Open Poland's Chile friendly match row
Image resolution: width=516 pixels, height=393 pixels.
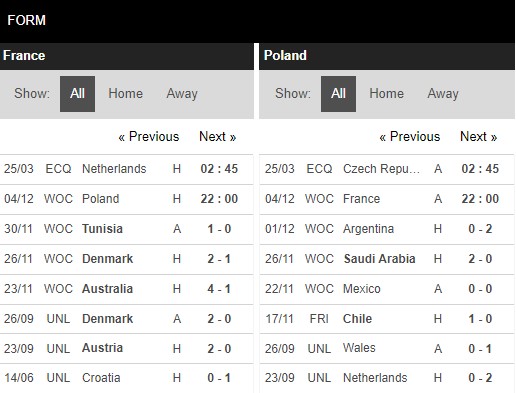[x=387, y=319]
